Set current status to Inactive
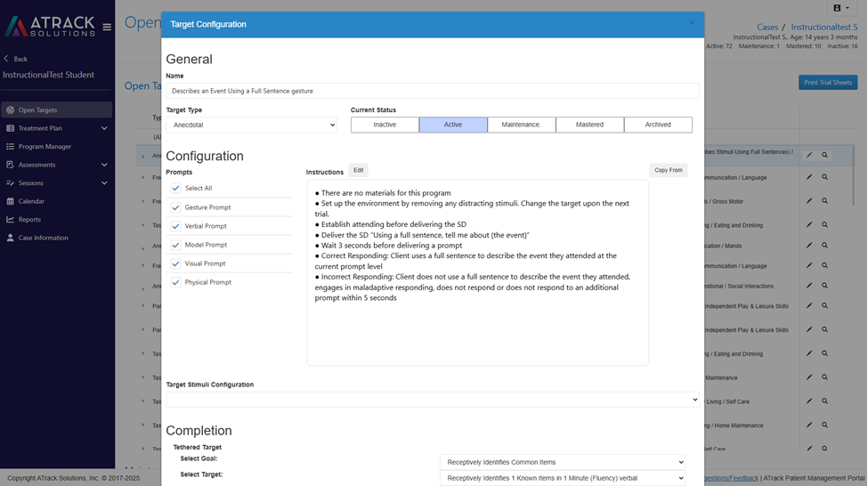This screenshot has width=868, height=486. point(385,125)
